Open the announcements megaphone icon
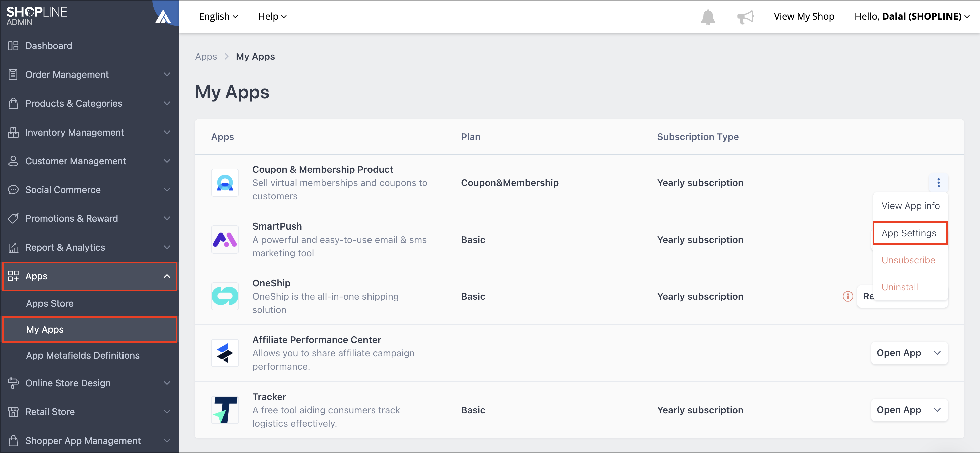Image resolution: width=980 pixels, height=453 pixels. tap(745, 17)
